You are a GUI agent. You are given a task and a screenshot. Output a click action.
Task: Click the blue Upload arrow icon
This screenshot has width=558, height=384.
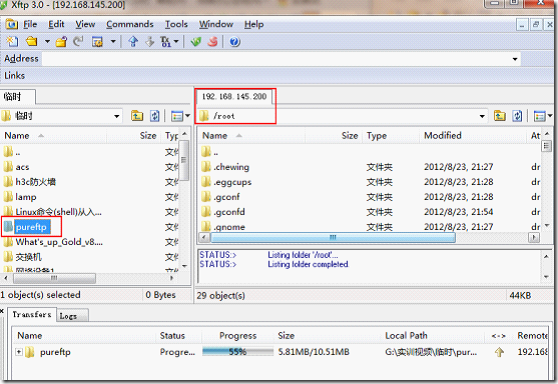tap(133, 42)
